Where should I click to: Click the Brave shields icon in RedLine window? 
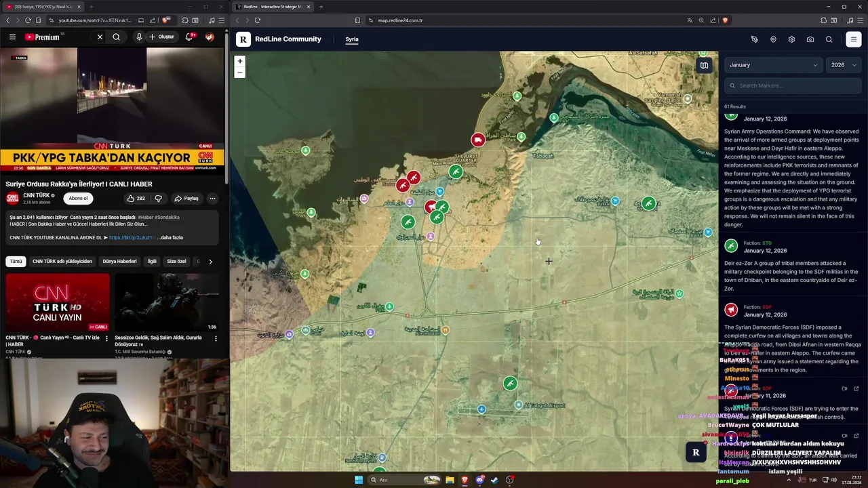pos(725,20)
